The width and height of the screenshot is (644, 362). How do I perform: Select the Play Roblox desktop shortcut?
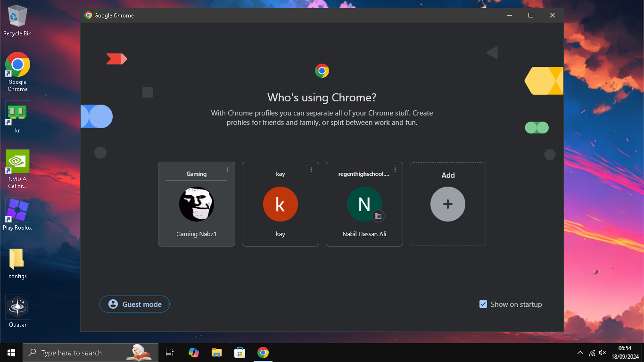pos(17,214)
